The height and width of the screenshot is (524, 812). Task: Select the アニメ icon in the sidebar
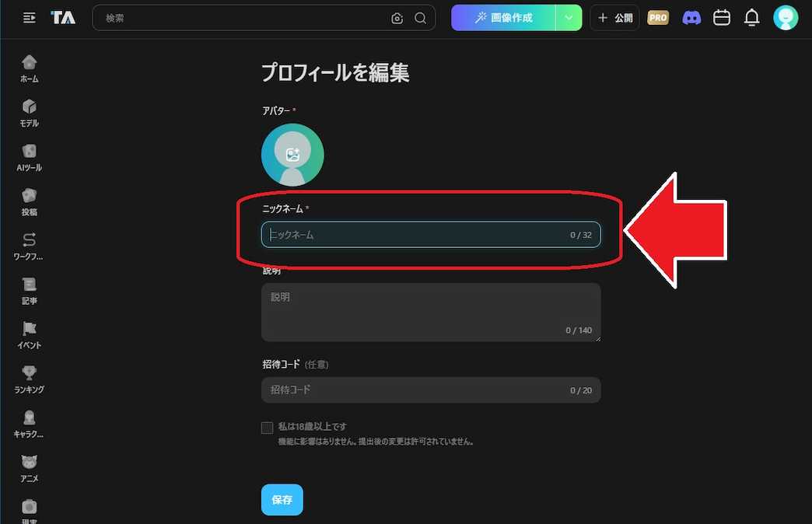click(x=29, y=461)
